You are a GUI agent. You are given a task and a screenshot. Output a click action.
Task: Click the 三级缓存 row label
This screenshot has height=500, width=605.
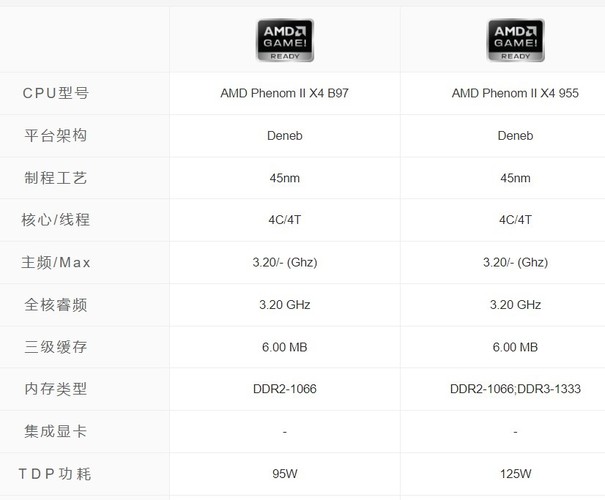[56, 347]
